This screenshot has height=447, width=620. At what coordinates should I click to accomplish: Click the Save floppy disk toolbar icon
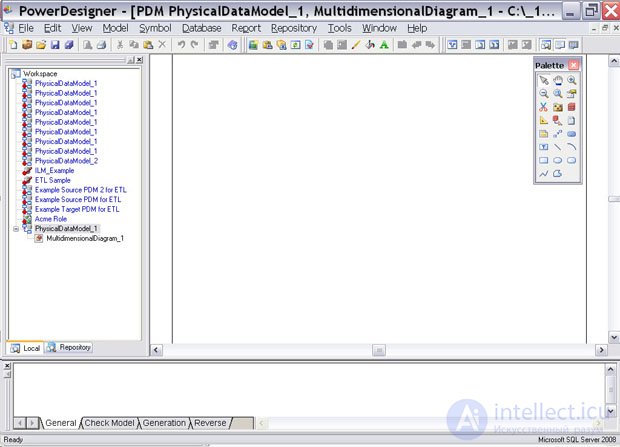[x=55, y=45]
